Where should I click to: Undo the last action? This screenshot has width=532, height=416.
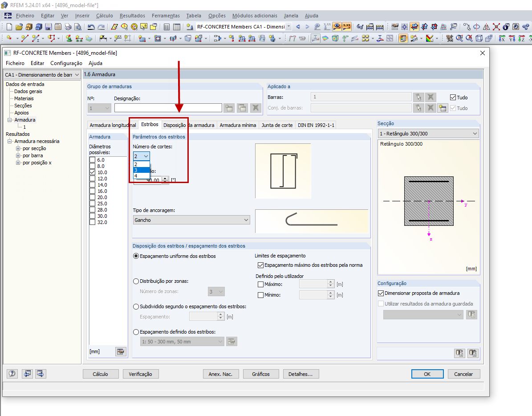pos(91,26)
